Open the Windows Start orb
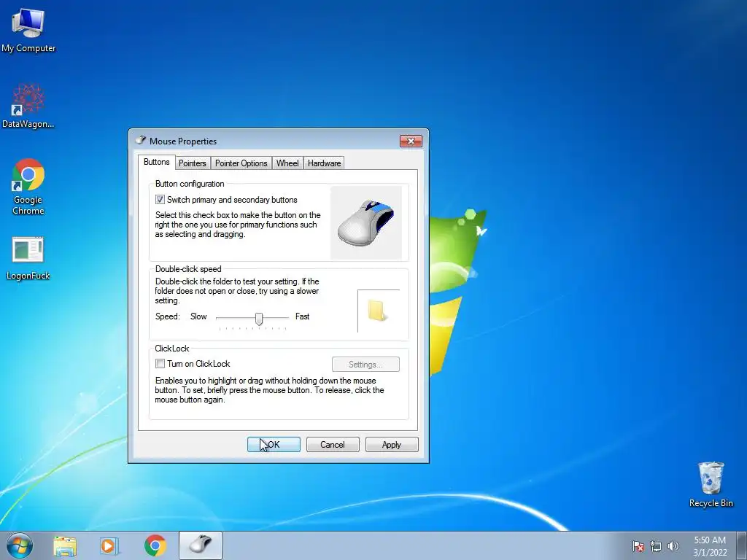 pos(20,545)
